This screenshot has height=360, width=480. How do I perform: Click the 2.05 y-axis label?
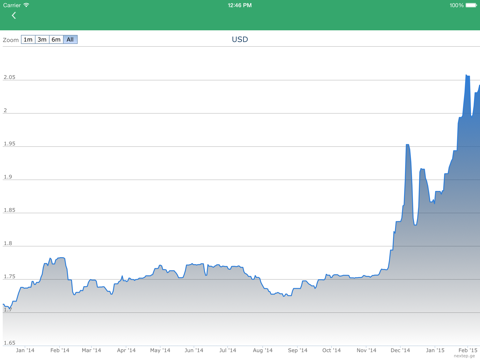[x=9, y=77]
